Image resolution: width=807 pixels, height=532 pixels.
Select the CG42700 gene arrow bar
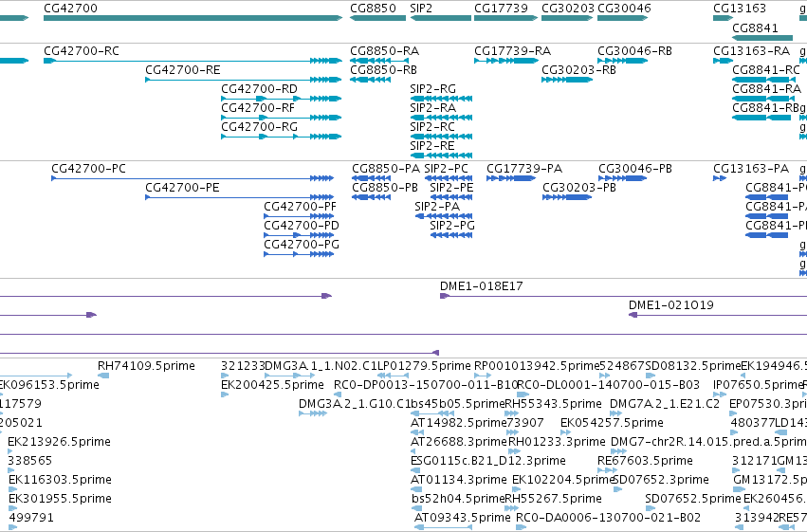[193, 18]
